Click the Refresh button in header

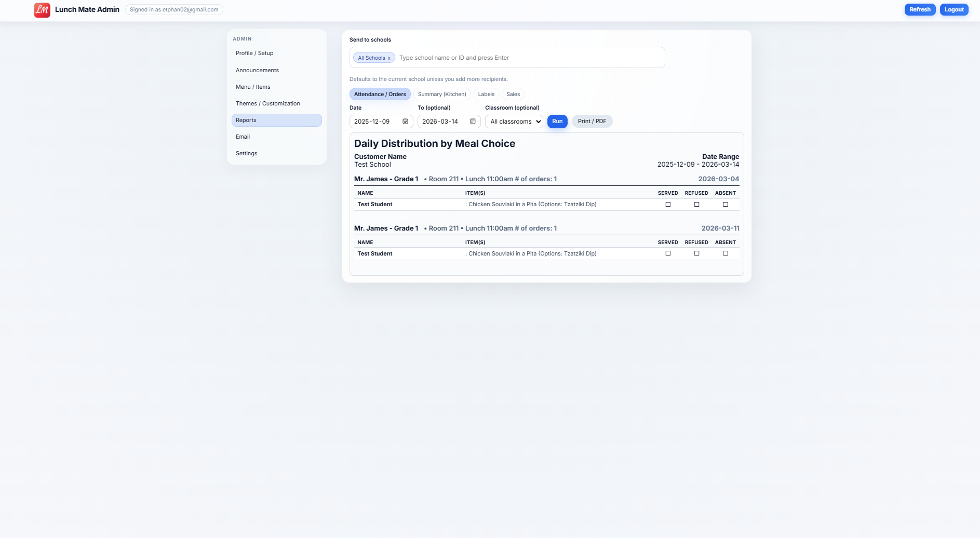[919, 9]
